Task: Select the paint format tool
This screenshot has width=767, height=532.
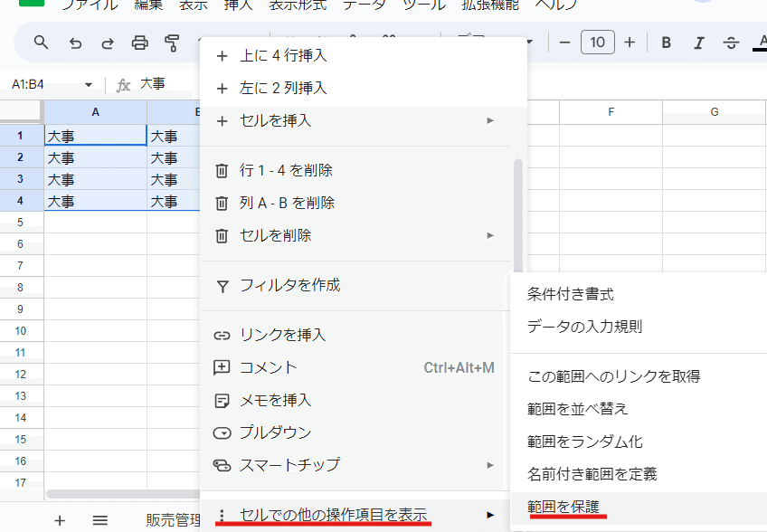Action: click(172, 43)
